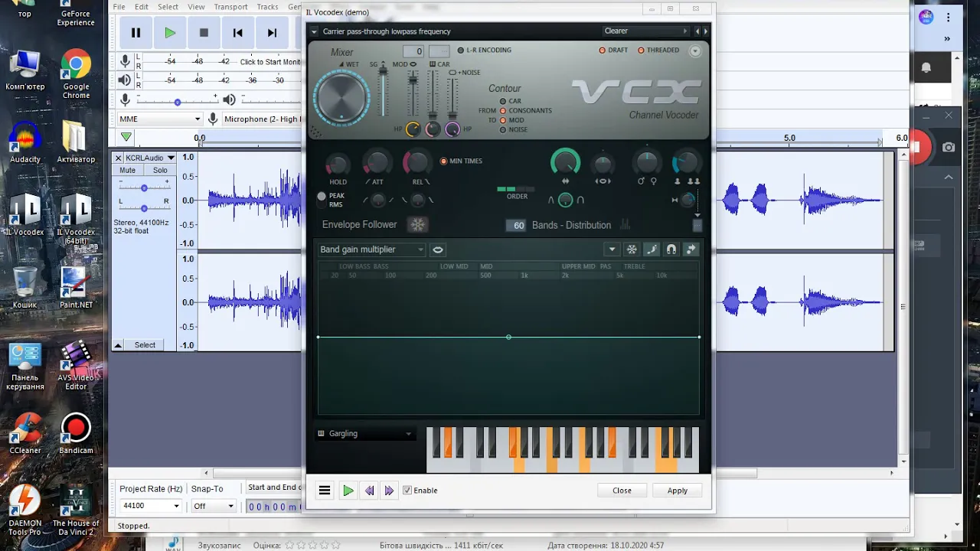Click the purple HP knob under noise fader
Screen dimensions: 980x551
452,129
